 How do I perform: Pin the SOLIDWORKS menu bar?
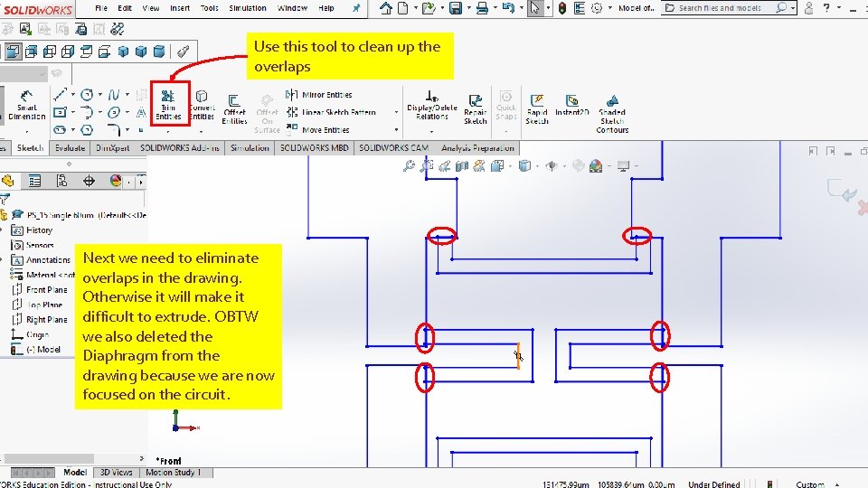[x=356, y=8]
